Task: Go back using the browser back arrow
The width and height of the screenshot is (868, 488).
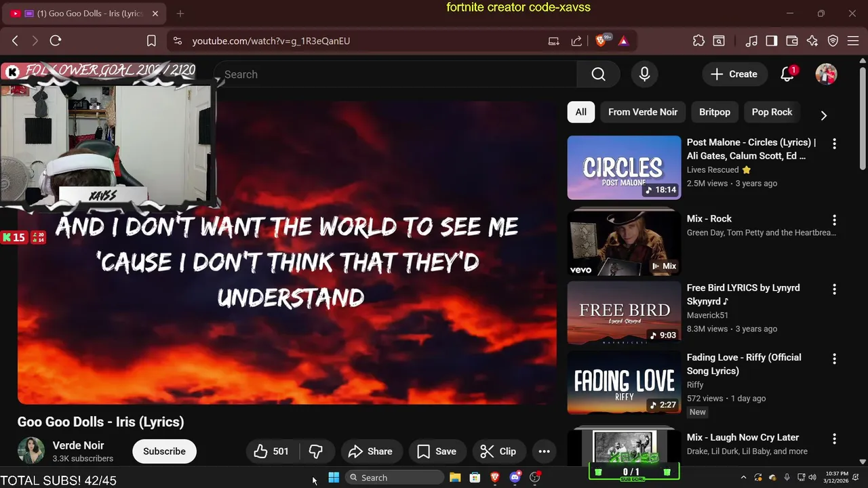Action: (x=15, y=41)
